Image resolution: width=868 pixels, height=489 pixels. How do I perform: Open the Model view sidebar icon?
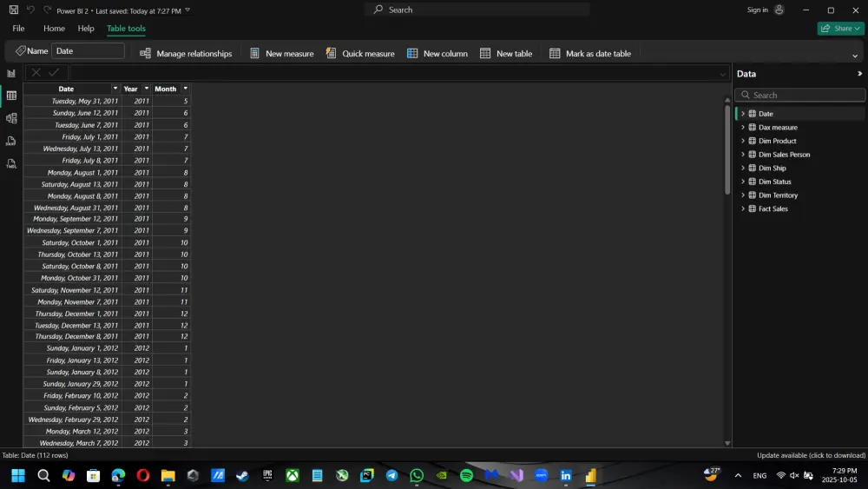click(11, 118)
